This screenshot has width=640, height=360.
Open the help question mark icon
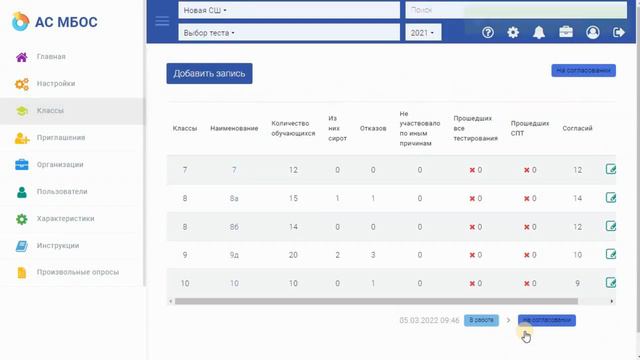(x=488, y=32)
